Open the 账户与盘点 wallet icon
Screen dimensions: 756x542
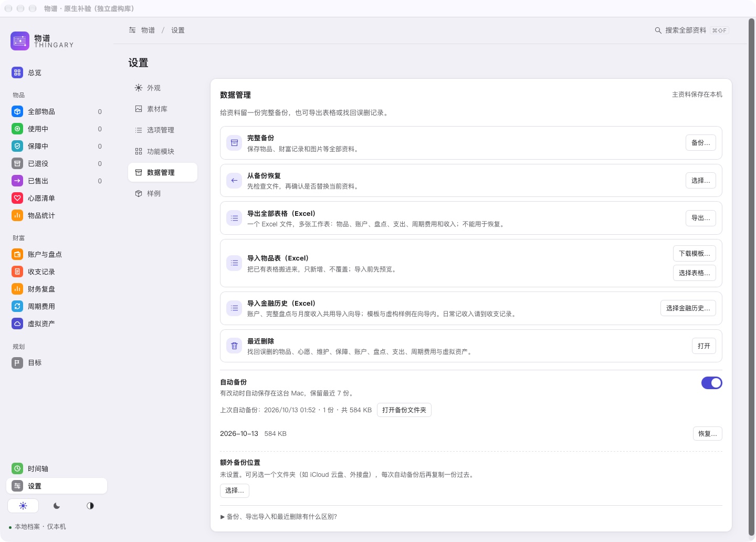tap(17, 254)
